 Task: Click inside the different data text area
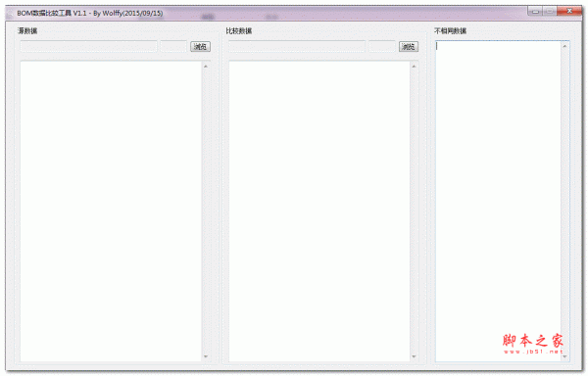498,201
